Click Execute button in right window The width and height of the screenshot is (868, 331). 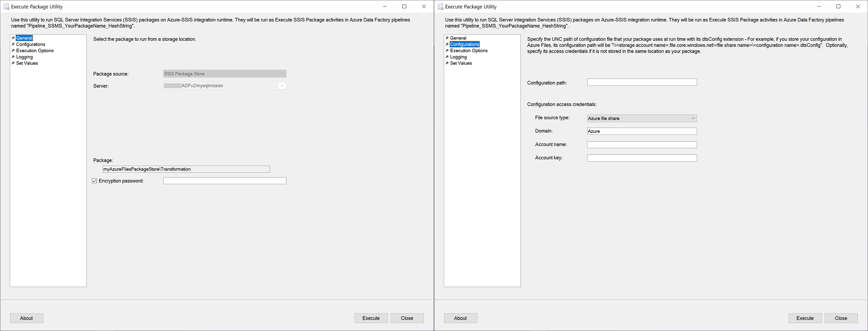pos(805,318)
